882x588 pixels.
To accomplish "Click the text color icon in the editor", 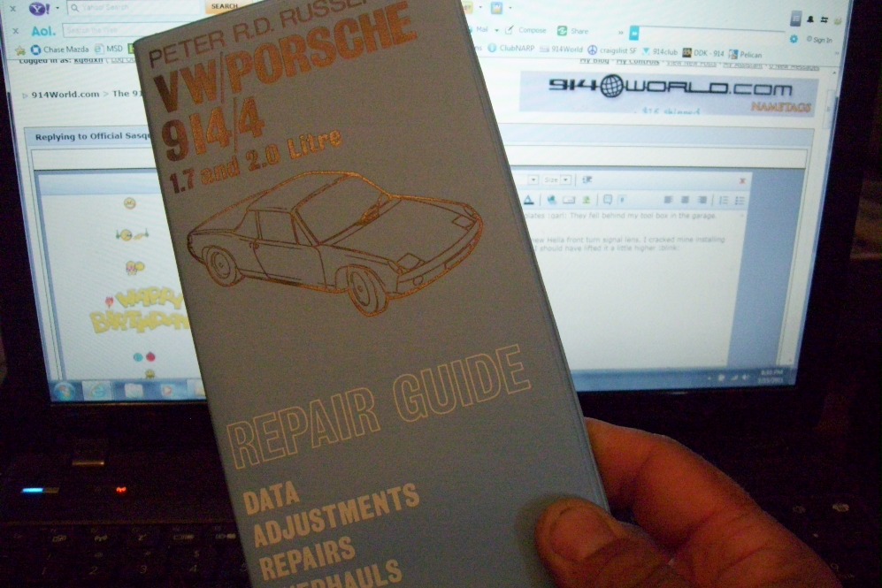I will coord(529,200).
